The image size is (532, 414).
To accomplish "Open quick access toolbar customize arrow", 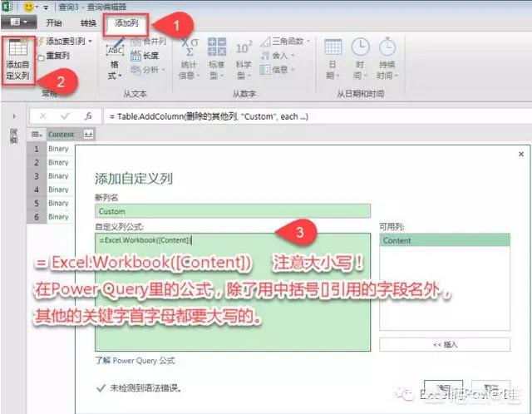I will point(46,7).
